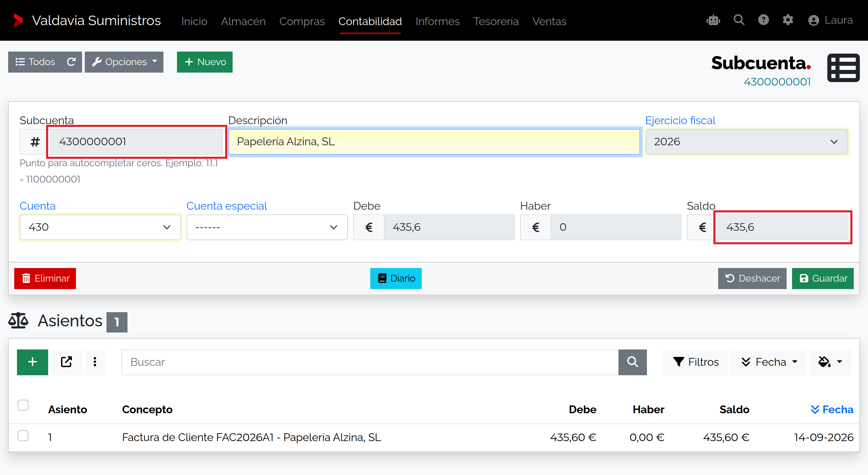Reload the record with the refresh icon
The width and height of the screenshot is (868, 475).
(71, 62)
